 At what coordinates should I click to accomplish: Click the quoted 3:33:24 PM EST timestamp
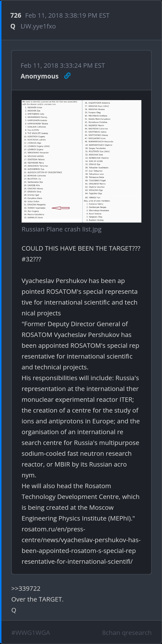pyautogui.click(x=63, y=66)
